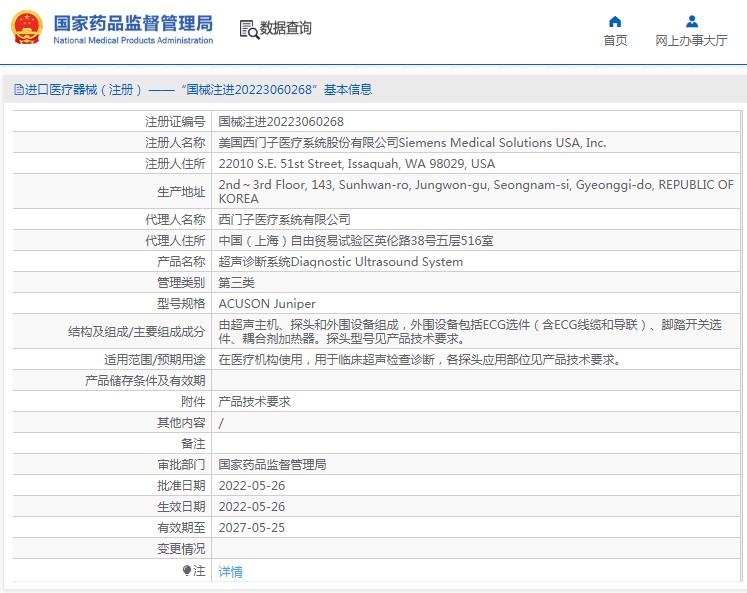Image resolution: width=747 pixels, height=593 pixels.
Task: Select the 型号规格 label
Action: (x=182, y=303)
